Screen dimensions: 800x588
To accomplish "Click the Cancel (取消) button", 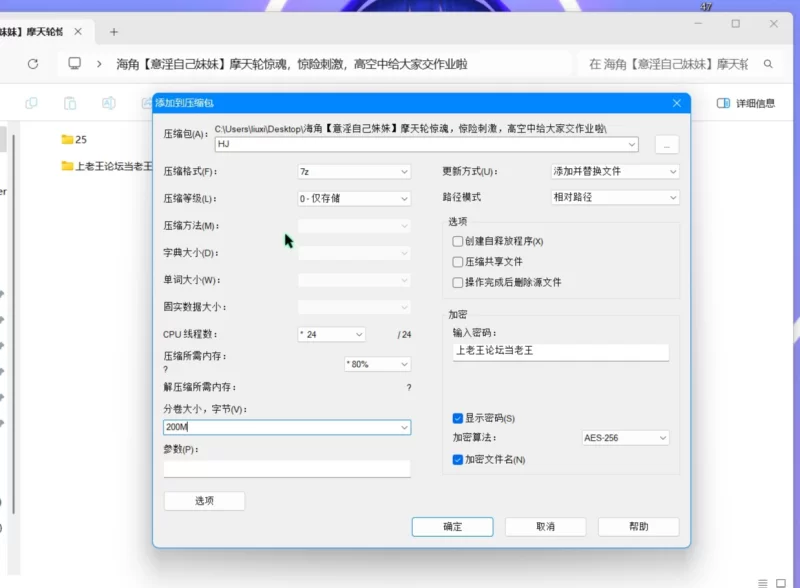I will pos(545,527).
